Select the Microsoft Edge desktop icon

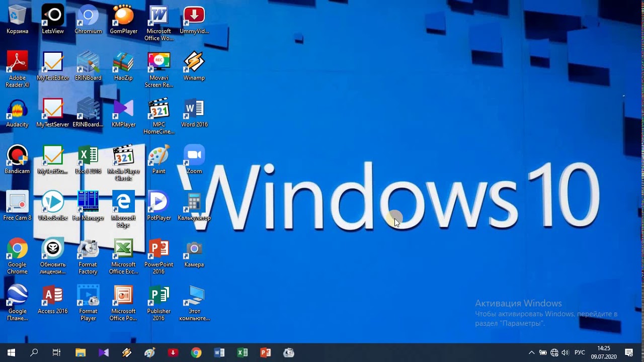pos(123,210)
